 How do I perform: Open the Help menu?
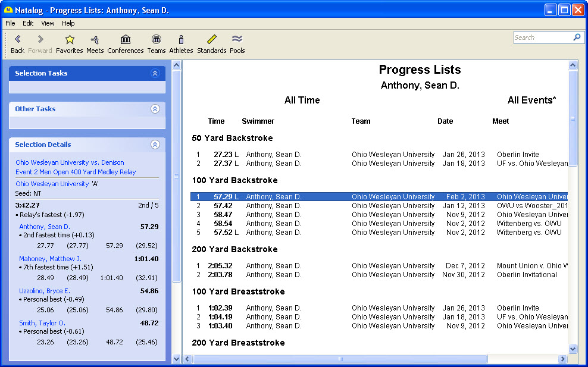68,23
